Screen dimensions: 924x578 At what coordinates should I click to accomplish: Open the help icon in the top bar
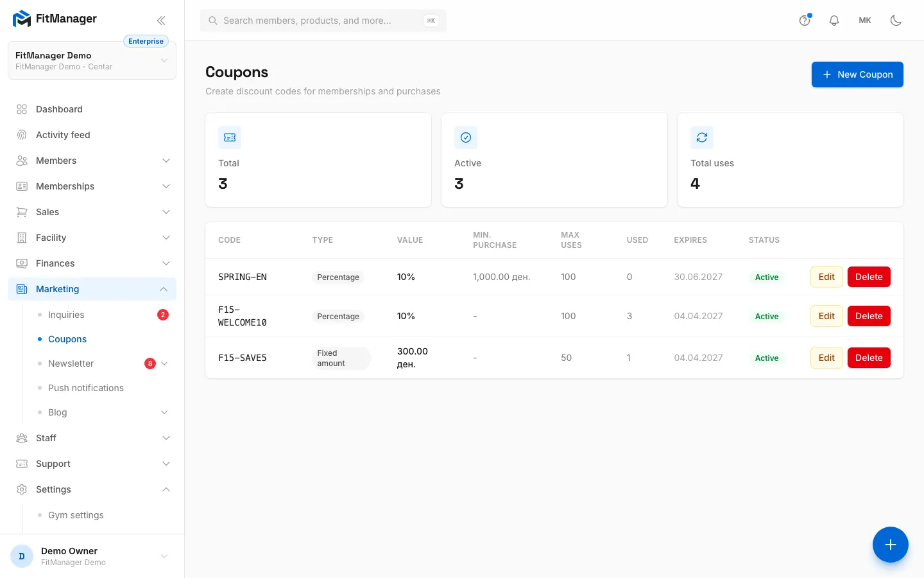805,21
